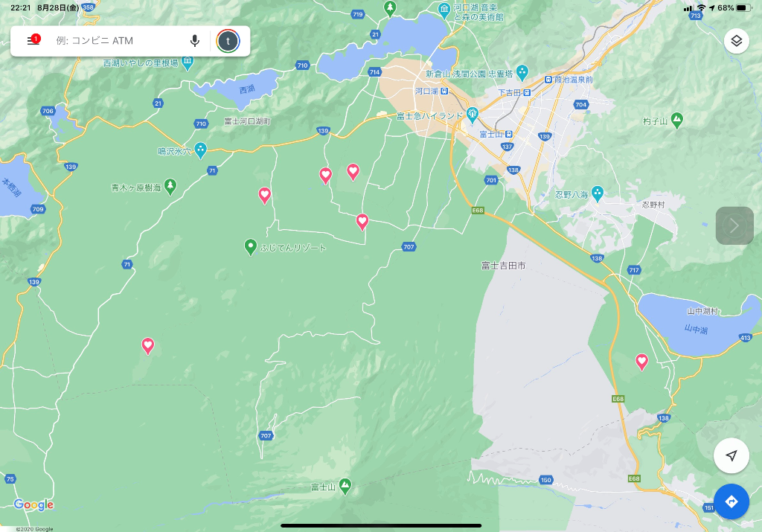This screenshot has width=762, height=532.
Task: Tap the blue directions button
Action: pyautogui.click(x=731, y=501)
